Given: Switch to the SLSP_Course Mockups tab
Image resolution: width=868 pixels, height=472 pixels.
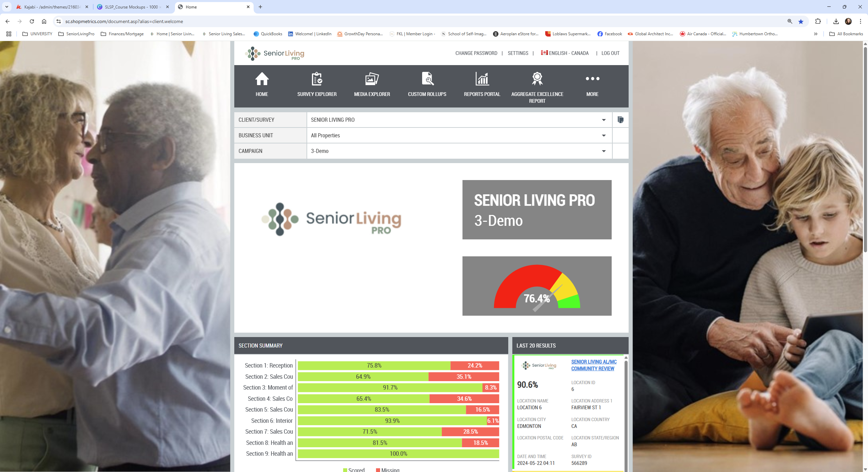Looking at the screenshot, I should 131,7.
